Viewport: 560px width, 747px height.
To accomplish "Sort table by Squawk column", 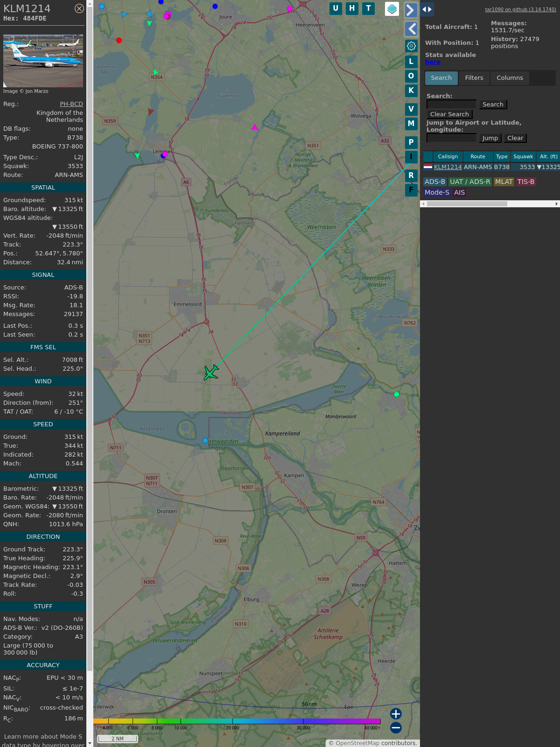I will (523, 157).
